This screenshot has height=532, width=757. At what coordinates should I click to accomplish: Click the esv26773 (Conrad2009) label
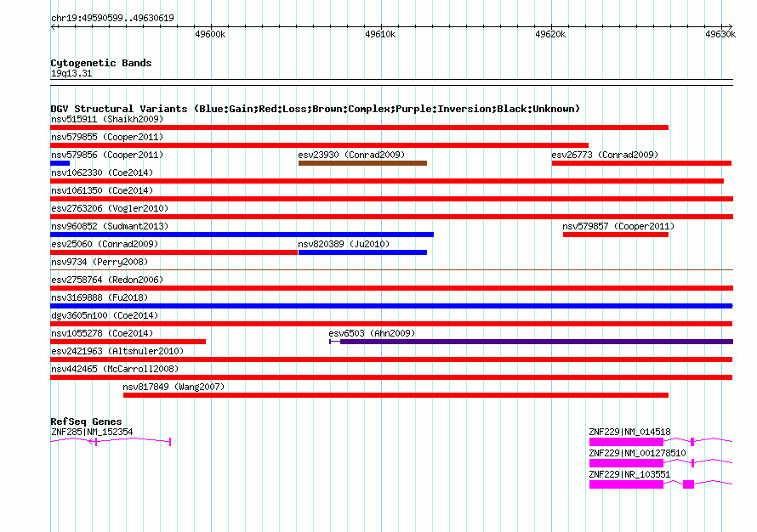[605, 155]
